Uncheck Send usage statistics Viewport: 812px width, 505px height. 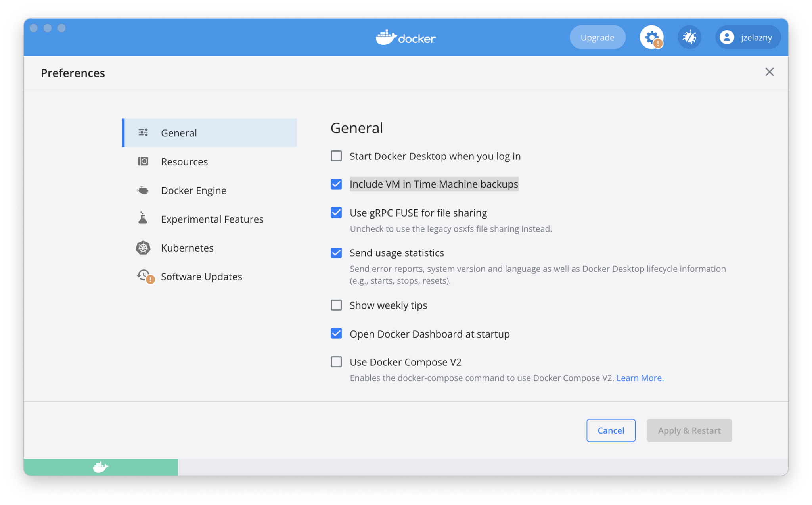click(x=336, y=253)
